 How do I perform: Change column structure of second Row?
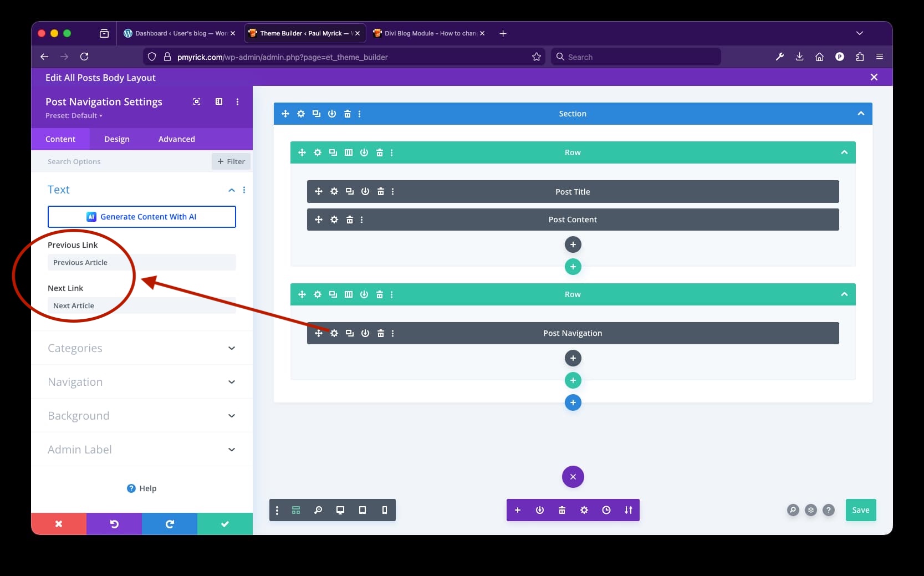(349, 294)
